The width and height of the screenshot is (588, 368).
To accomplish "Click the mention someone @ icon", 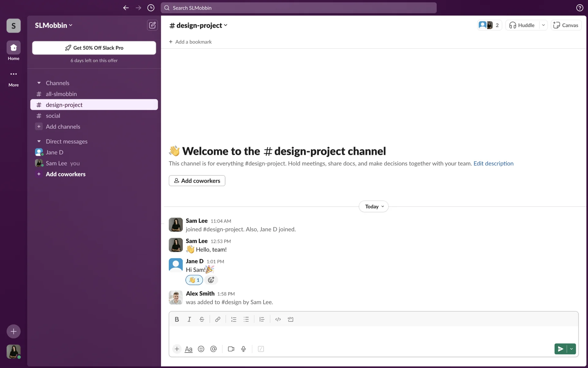I will (213, 349).
